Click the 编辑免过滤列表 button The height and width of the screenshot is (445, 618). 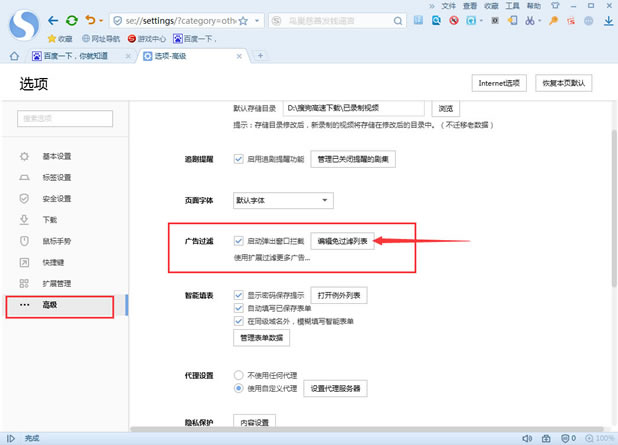pyautogui.click(x=342, y=241)
